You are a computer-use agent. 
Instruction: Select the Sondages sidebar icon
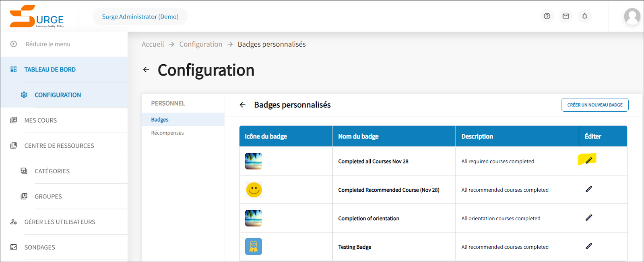13,247
